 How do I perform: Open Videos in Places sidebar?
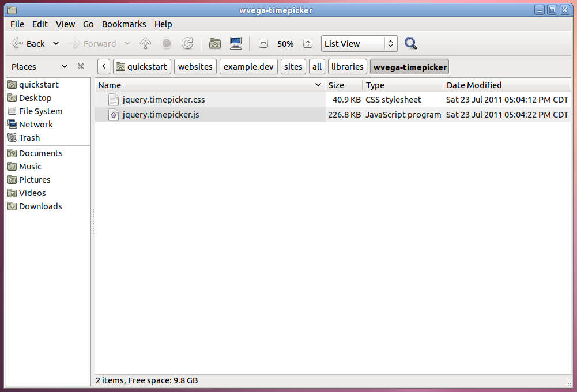click(48, 193)
